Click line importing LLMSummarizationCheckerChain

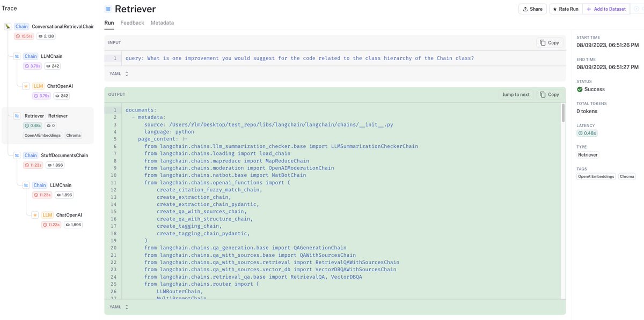(x=281, y=146)
